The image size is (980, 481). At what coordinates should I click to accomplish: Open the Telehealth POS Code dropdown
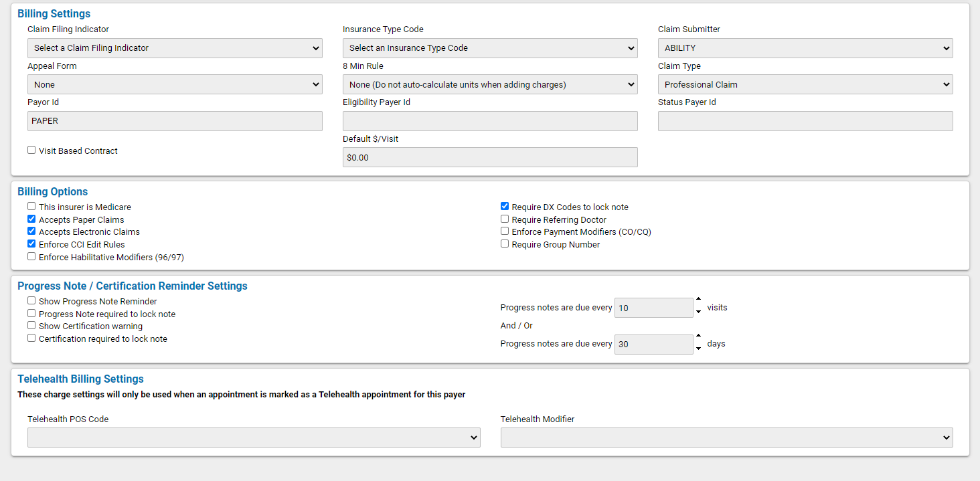tap(254, 438)
